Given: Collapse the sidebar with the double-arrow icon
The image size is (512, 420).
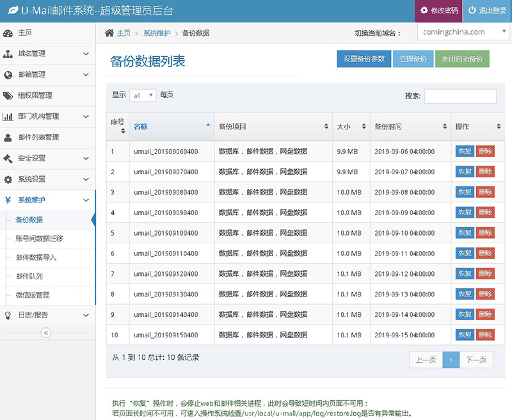Looking at the screenshot, I should (x=46, y=333).
